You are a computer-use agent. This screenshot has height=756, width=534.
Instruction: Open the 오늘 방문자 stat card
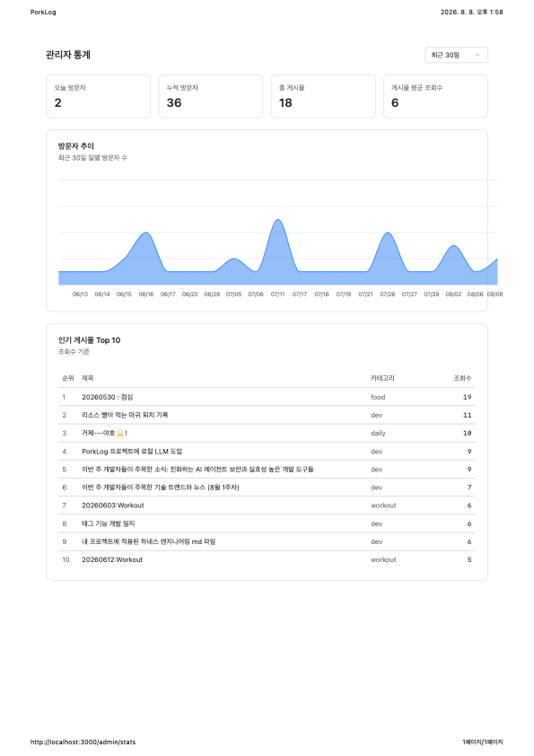99,96
